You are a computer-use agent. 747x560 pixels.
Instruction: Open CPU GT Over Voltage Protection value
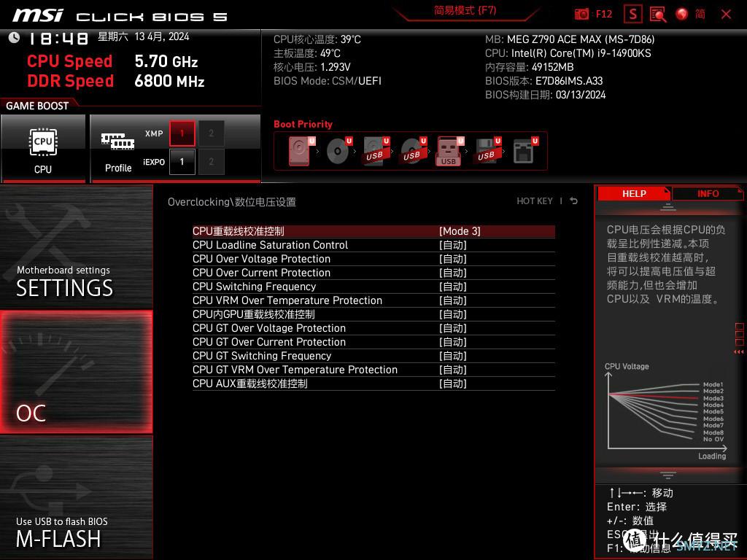pyautogui.click(x=453, y=327)
